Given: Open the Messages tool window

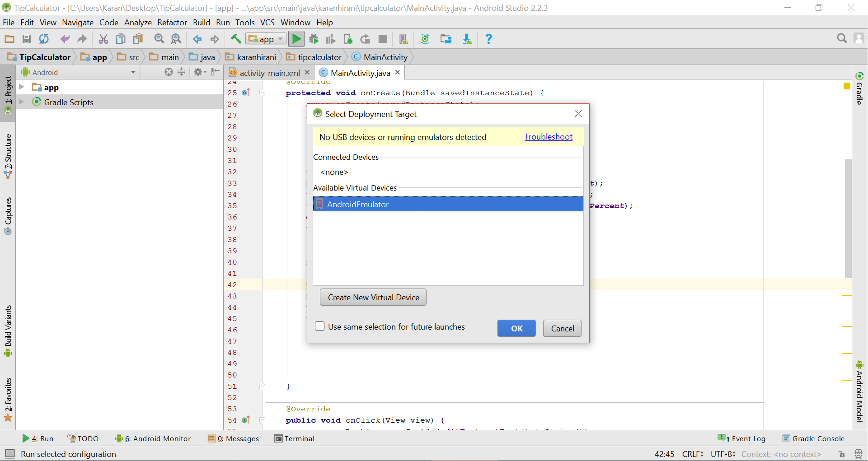Looking at the screenshot, I should pos(233,438).
